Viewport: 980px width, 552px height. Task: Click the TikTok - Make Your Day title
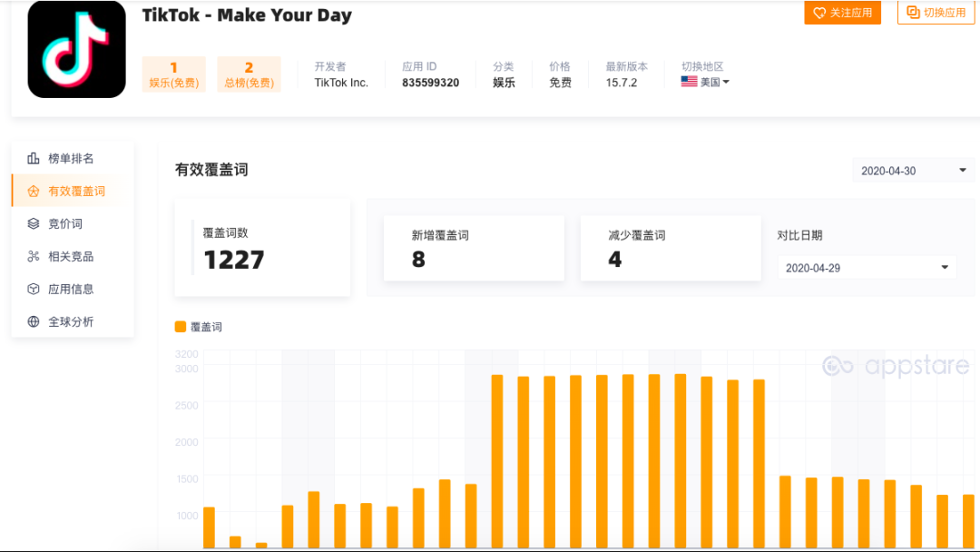coord(247,15)
